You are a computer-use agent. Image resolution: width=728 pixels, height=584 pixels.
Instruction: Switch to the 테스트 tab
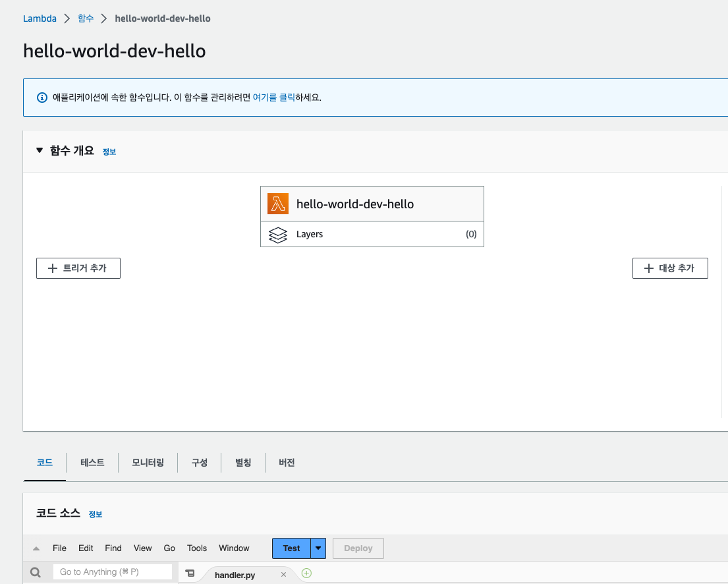92,462
